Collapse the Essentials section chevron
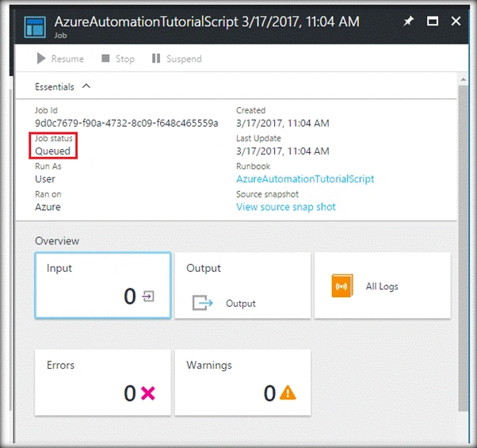 [x=86, y=86]
